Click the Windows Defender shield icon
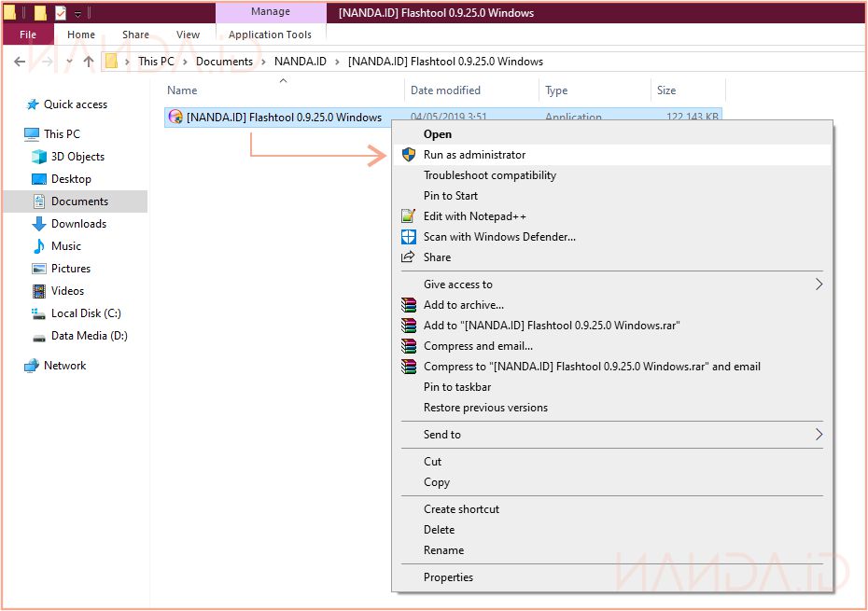The height and width of the screenshot is (611, 868). click(408, 237)
